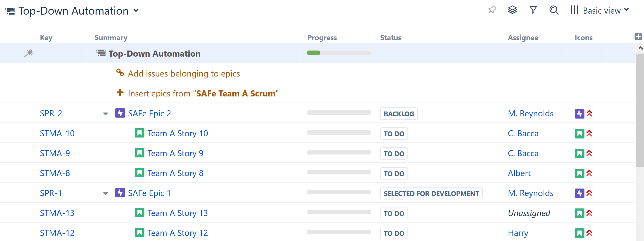Click the purple epic icon for SAFe Epic 2
Screen dimensions: 644x241
(x=120, y=113)
